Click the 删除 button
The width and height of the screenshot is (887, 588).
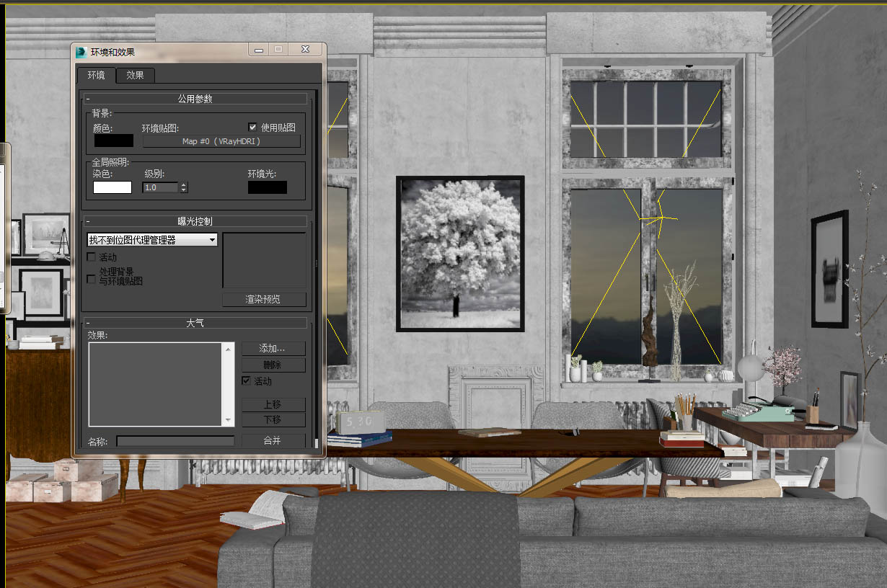click(273, 365)
